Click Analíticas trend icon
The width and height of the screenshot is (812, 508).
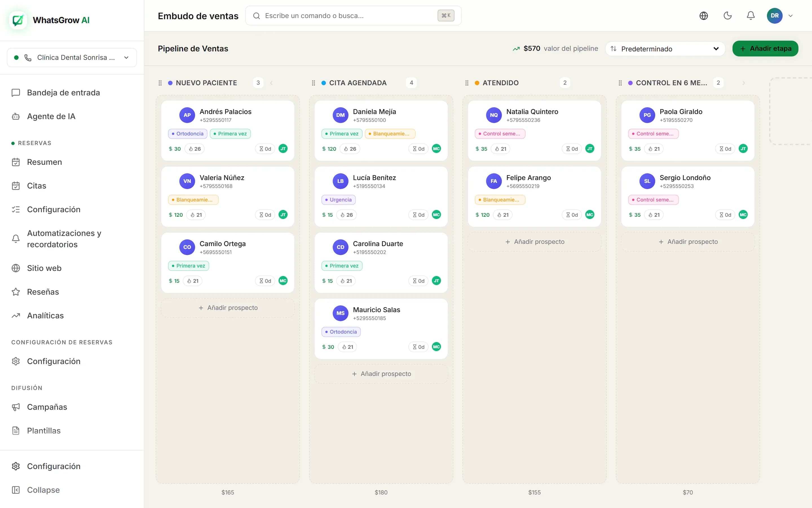pyautogui.click(x=16, y=316)
